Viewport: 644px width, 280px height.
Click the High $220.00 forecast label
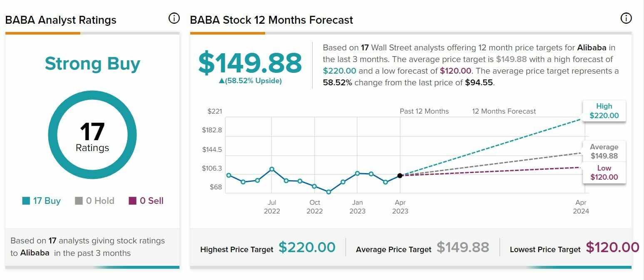pyautogui.click(x=604, y=111)
